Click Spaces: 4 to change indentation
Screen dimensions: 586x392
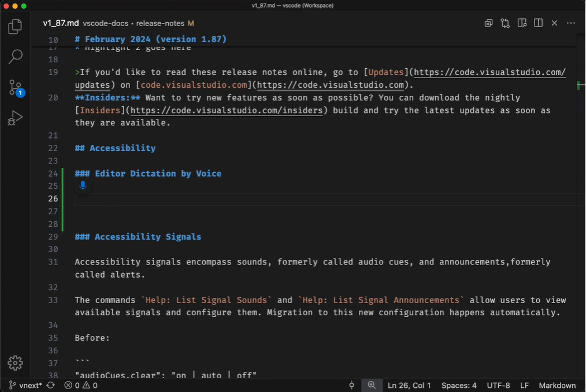(x=458, y=385)
